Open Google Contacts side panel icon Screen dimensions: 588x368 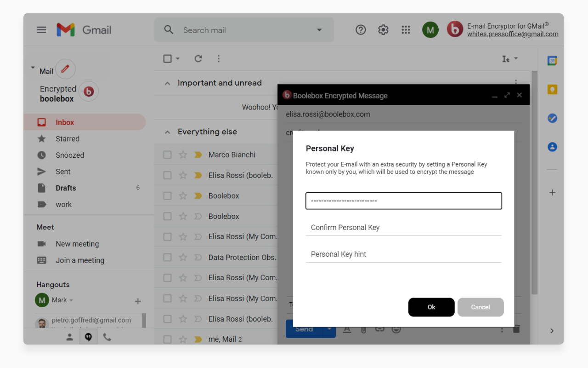pyautogui.click(x=552, y=147)
